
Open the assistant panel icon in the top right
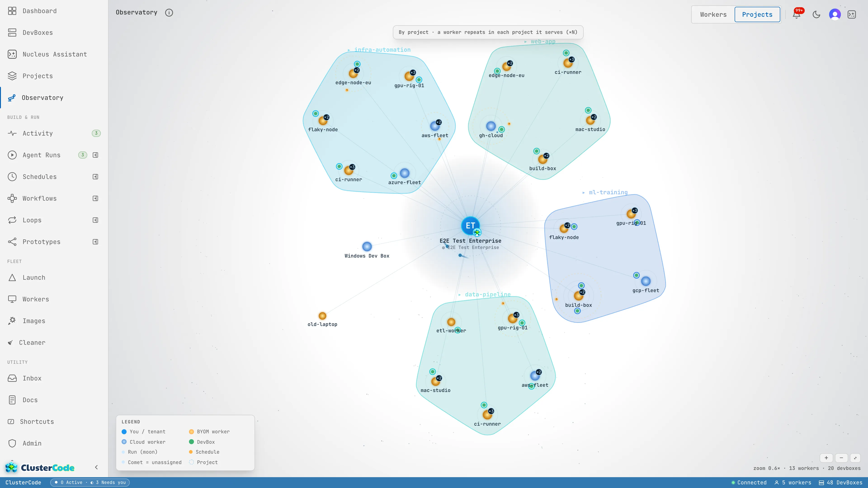coord(852,14)
